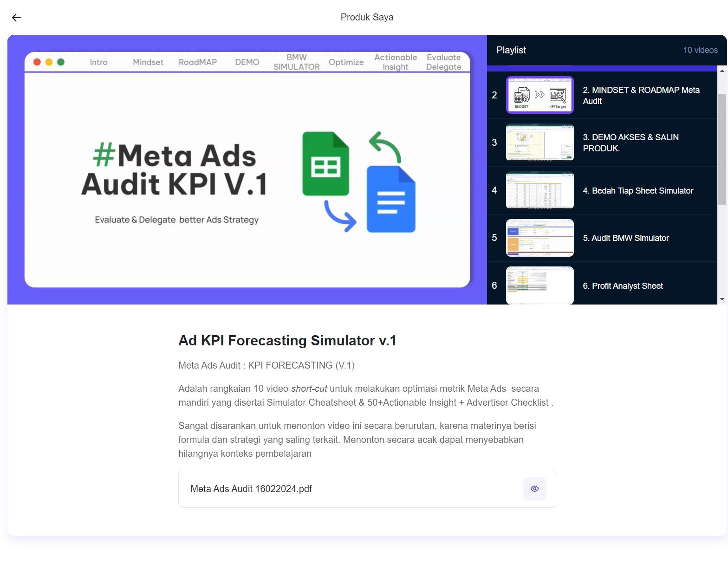Click playlist row number 4

coord(494,190)
